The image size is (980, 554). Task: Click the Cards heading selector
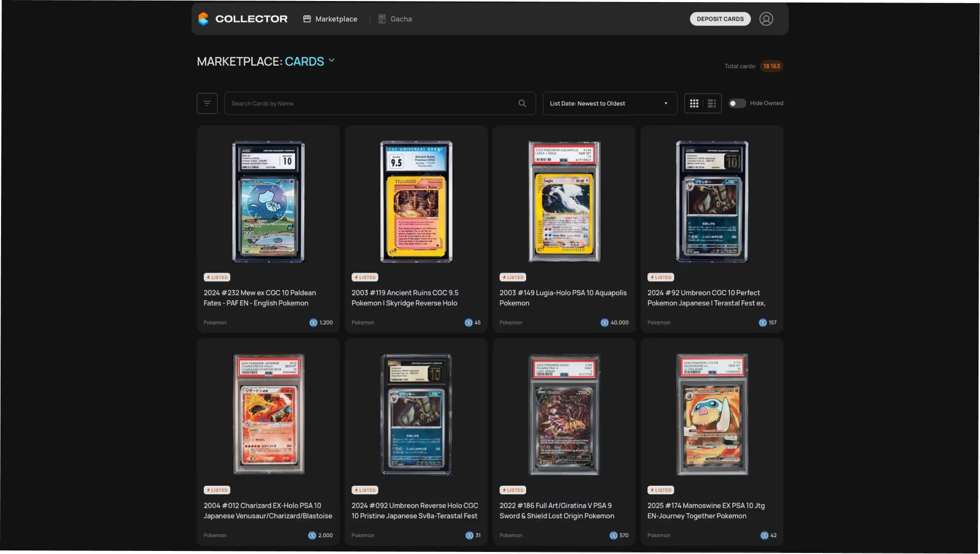[304, 62]
